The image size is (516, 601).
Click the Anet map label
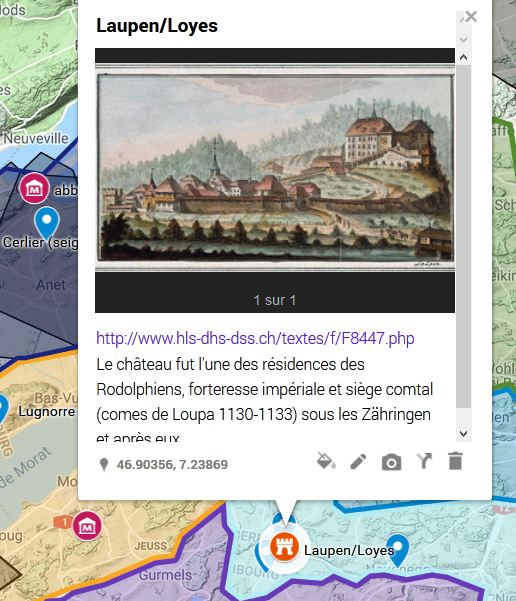(51, 285)
